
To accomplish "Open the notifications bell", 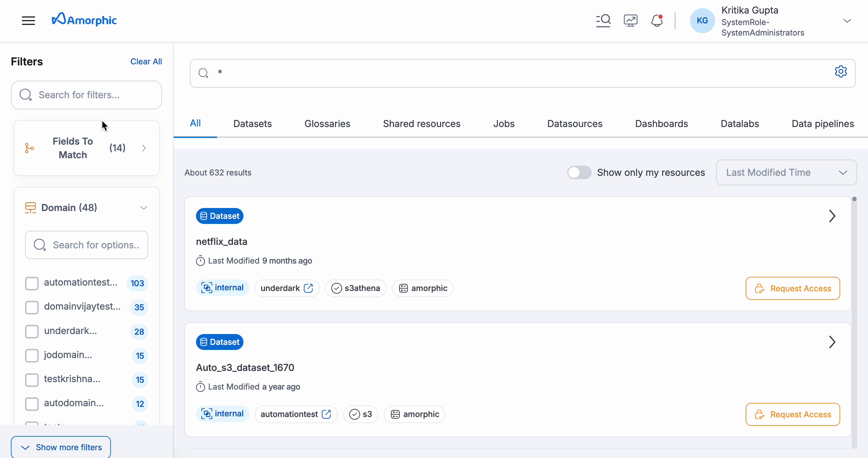I will pyautogui.click(x=656, y=20).
